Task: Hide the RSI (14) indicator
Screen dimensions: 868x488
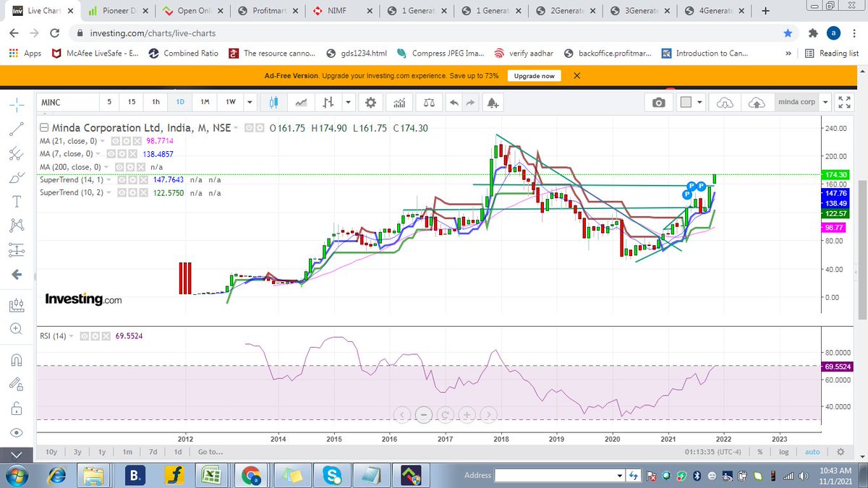Action: [x=83, y=335]
